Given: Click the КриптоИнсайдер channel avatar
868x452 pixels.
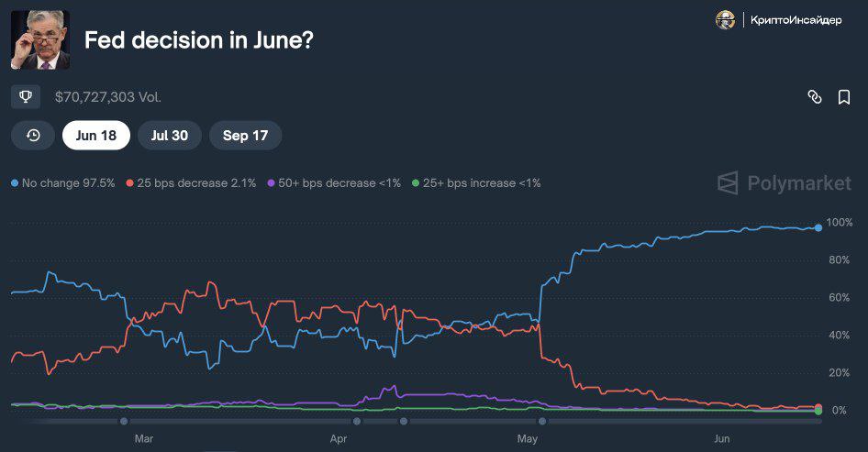Looking at the screenshot, I should click(x=726, y=20).
